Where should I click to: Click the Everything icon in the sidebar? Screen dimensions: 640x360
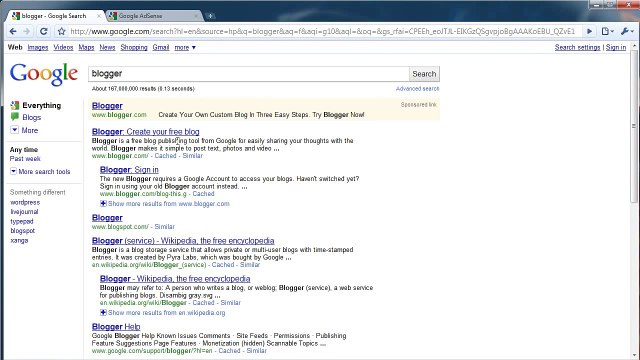tap(15, 105)
